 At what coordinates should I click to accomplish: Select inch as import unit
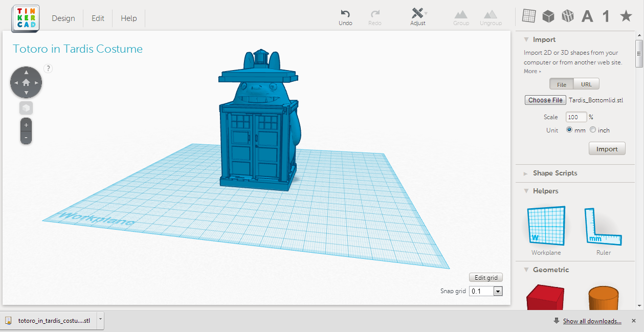593,130
